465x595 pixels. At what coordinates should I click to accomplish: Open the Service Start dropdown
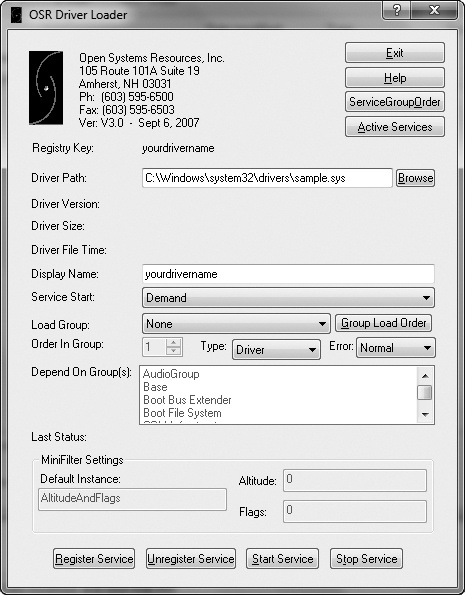click(x=288, y=298)
